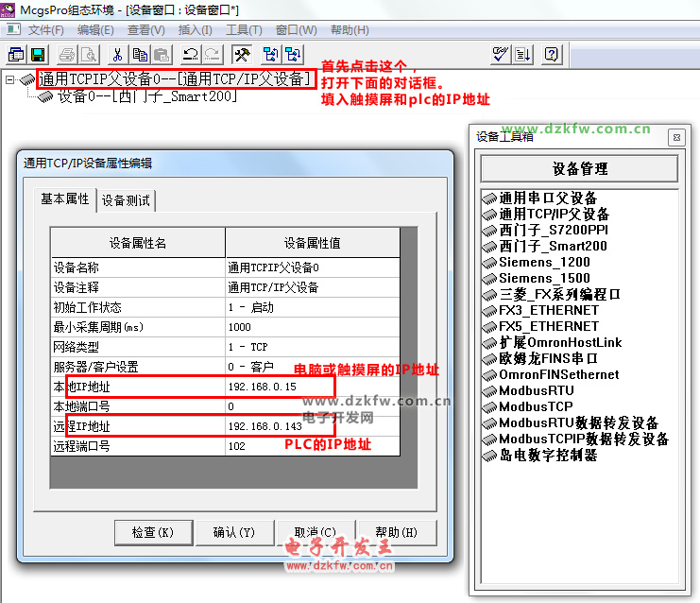
Task: Click the 设备管理 button in toolbox
Action: (x=579, y=169)
